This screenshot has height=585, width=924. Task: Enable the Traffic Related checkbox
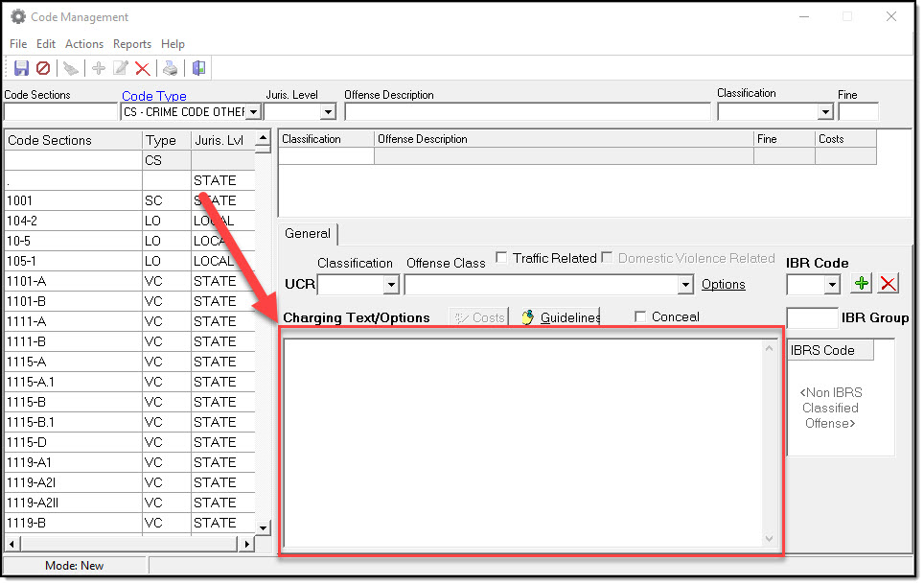[x=501, y=258]
